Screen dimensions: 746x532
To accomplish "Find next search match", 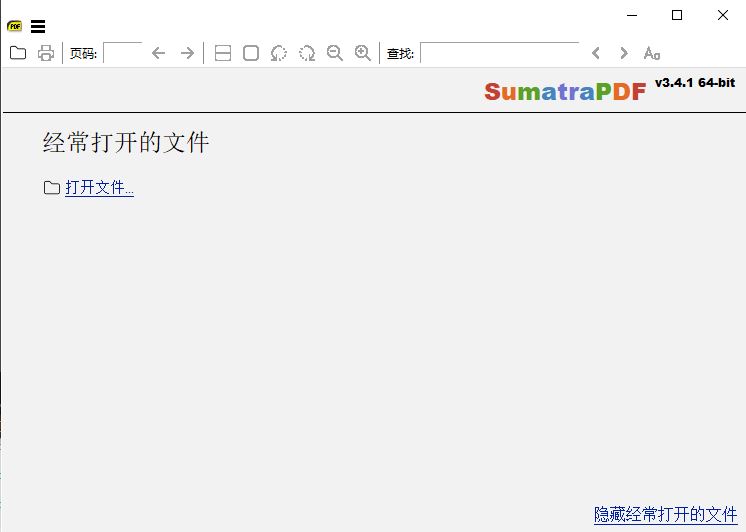I will (624, 53).
